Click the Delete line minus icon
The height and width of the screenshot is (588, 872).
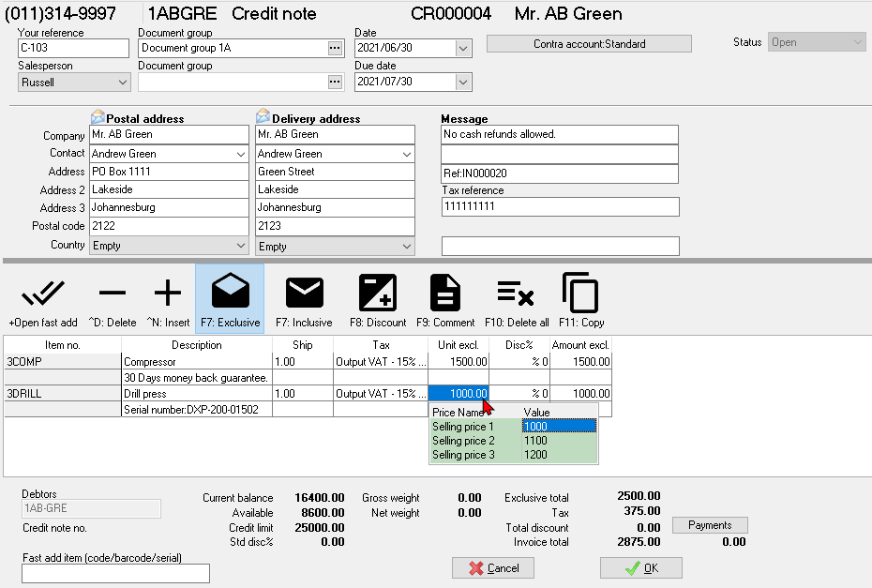coord(113,294)
